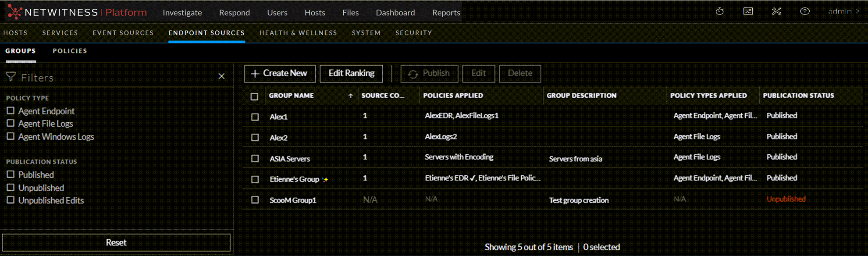Image resolution: width=868 pixels, height=256 pixels.
Task: Open the Health & Wellness tab
Action: (298, 33)
